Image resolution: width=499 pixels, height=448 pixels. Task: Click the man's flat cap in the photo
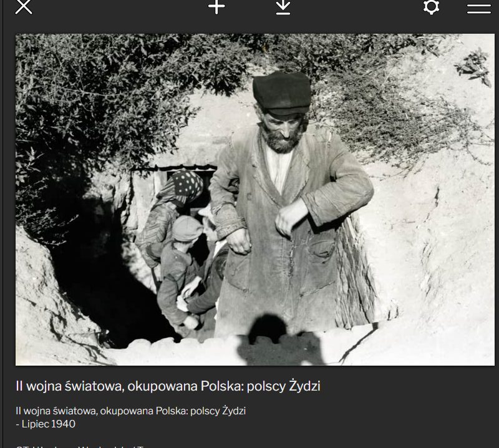(282, 93)
